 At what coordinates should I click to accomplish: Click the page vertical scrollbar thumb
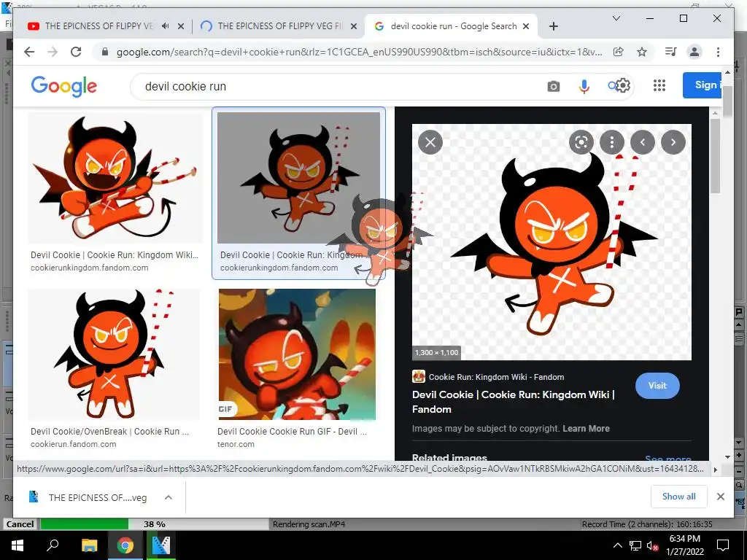pyautogui.click(x=727, y=100)
